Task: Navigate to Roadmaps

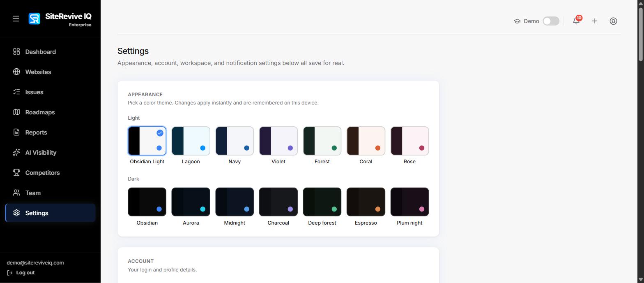Action: click(51, 112)
